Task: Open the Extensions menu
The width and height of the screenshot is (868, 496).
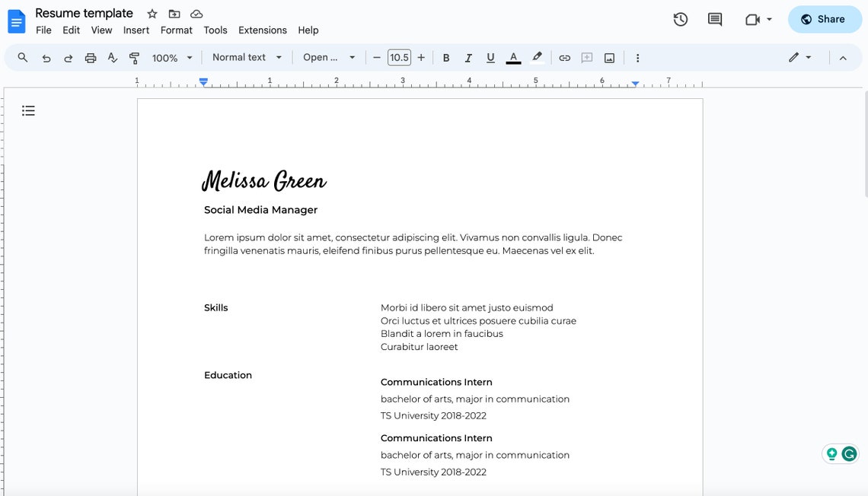Action: pos(262,30)
